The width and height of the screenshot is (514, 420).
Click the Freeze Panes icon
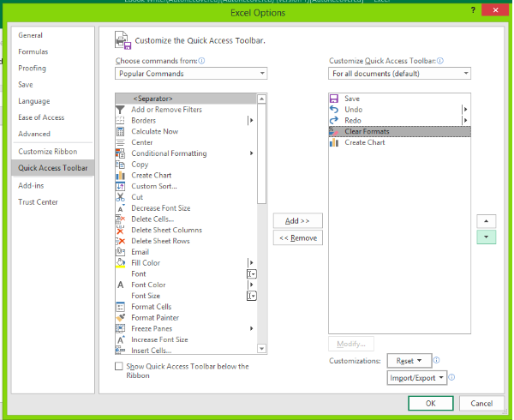120,328
